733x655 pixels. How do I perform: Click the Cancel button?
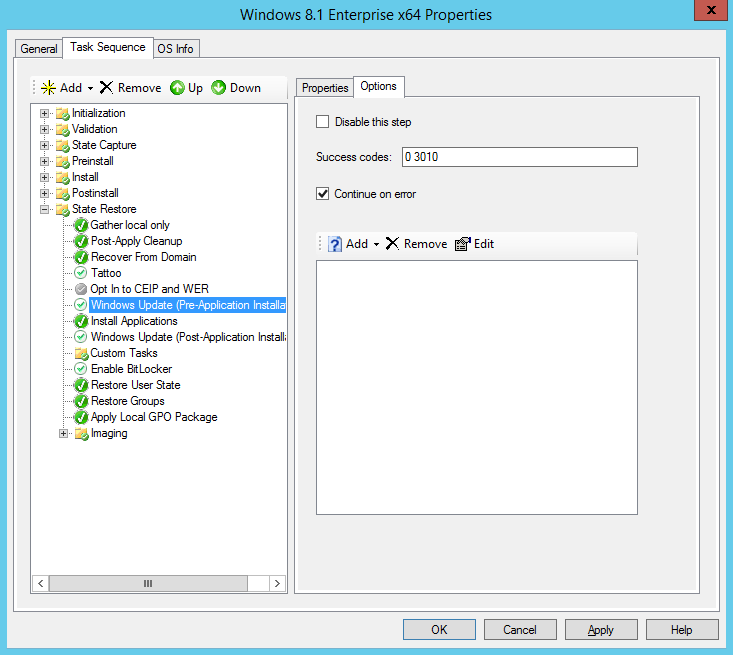(x=520, y=630)
